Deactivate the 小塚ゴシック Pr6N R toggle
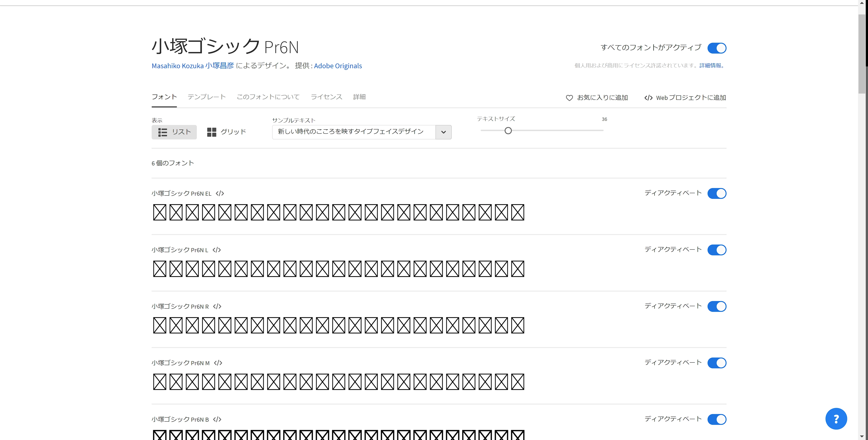868x440 pixels. 717,306
